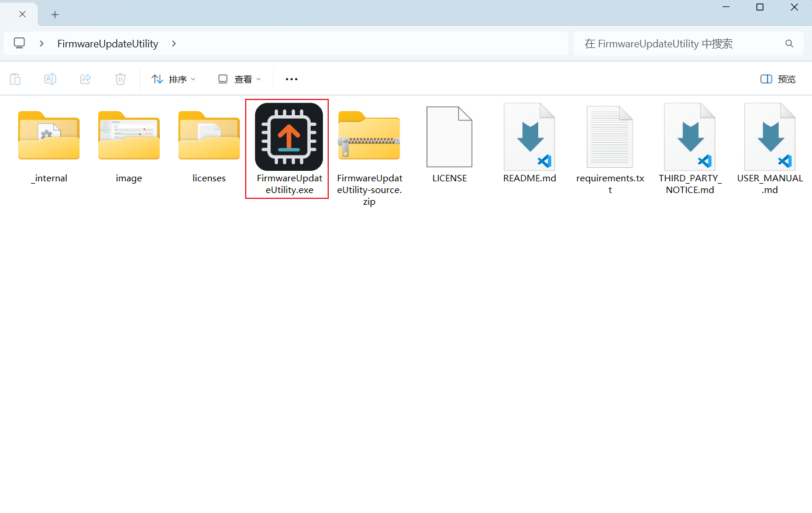812x513 pixels.
Task: Select the LICENSE file icon
Action: point(449,137)
